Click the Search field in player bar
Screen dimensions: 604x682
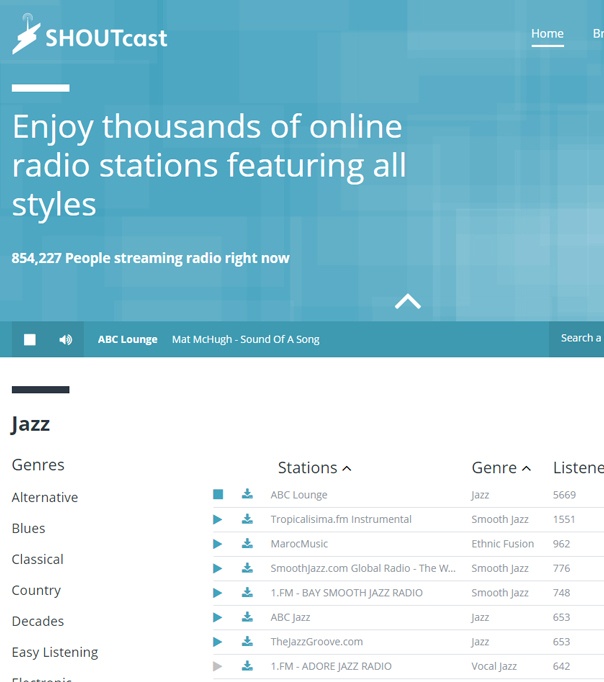tap(576, 338)
